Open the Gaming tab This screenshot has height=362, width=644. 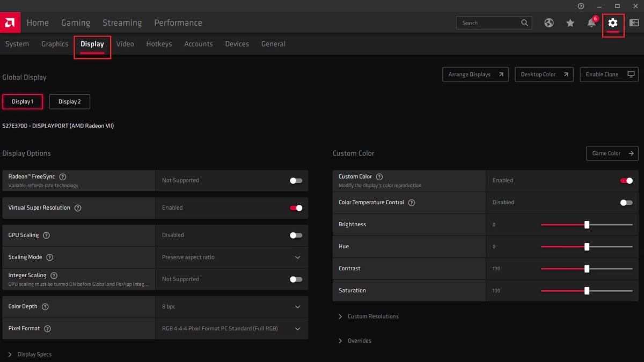tap(76, 23)
